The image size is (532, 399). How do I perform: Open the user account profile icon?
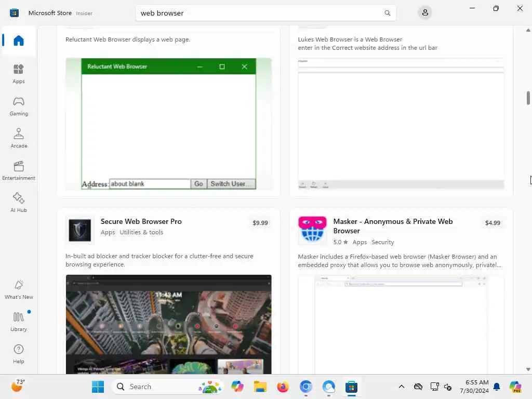[425, 13]
